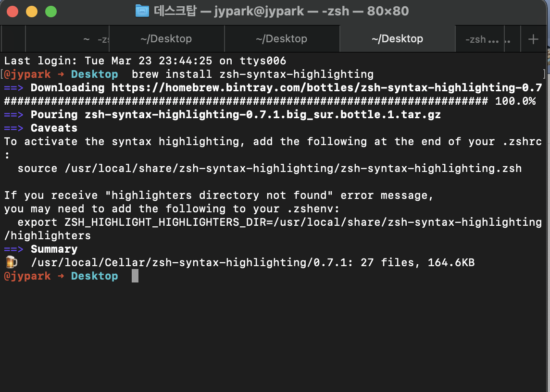Click the Downloading homebrew.bintray.com URL line
This screenshot has width=550, height=392.
click(286, 87)
